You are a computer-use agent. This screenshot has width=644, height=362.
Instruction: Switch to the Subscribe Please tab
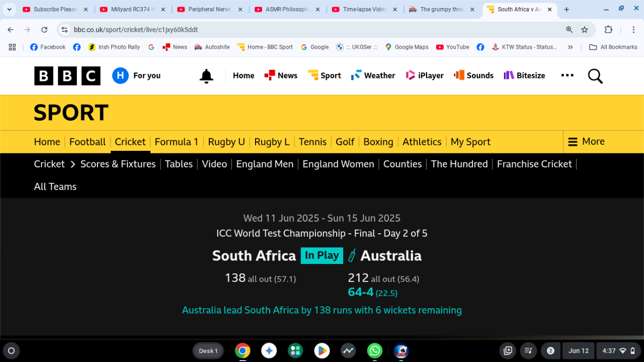click(x=56, y=10)
